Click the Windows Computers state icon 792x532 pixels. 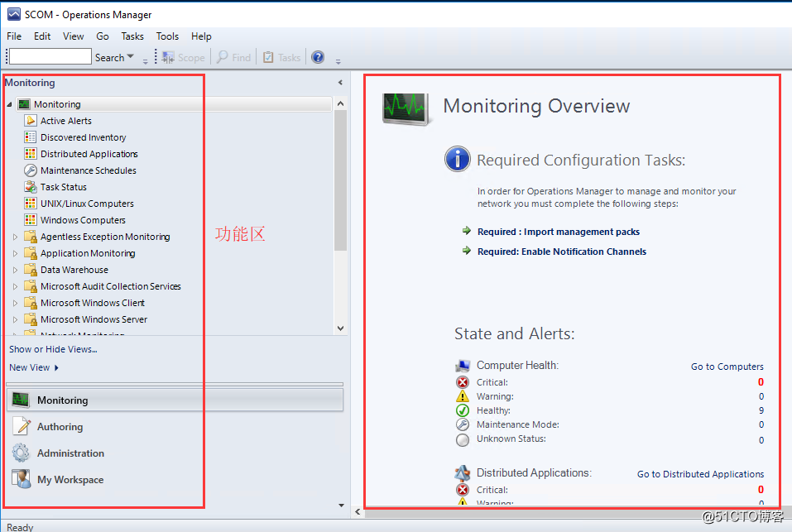(x=31, y=220)
